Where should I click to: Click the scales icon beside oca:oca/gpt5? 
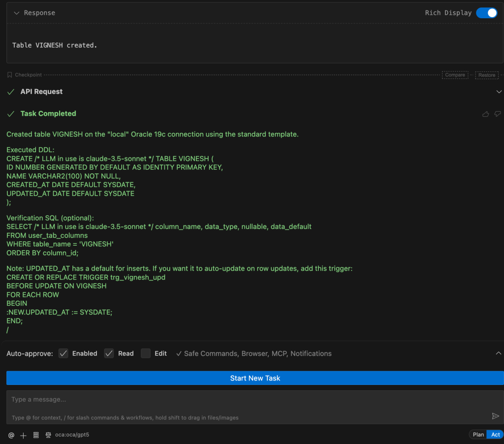pos(48,435)
